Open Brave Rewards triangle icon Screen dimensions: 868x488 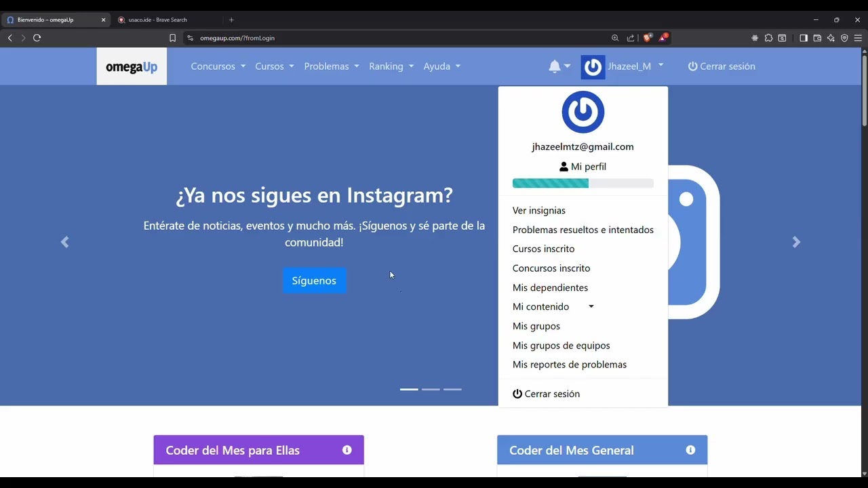pos(663,38)
